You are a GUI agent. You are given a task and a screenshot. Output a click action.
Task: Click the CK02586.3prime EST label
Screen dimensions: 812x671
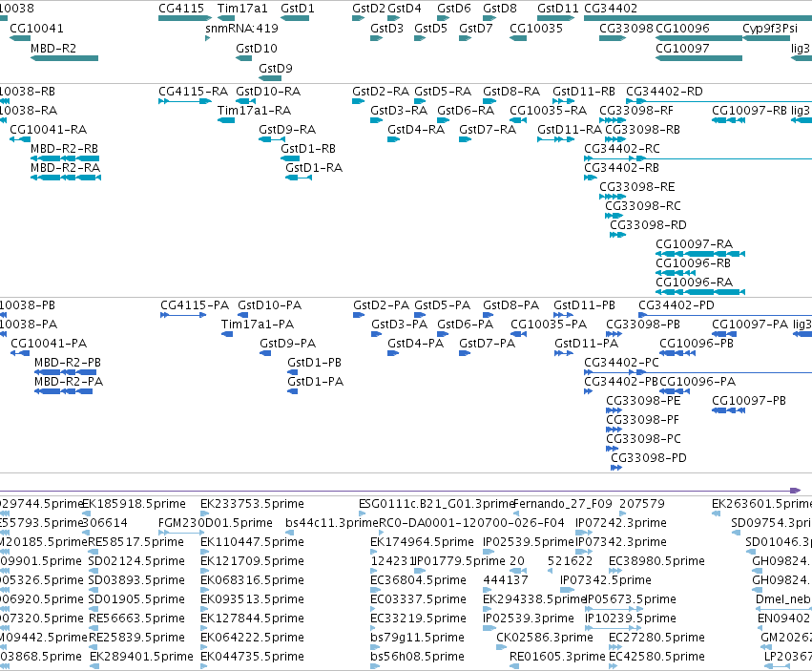point(545,638)
